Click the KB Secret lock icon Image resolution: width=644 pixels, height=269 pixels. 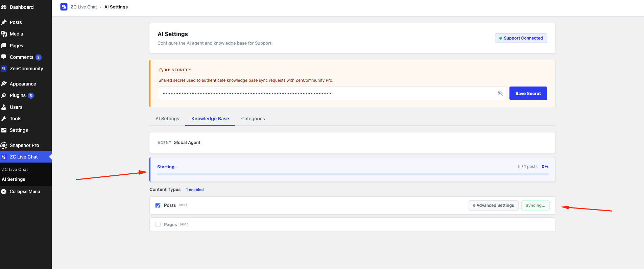(x=161, y=70)
